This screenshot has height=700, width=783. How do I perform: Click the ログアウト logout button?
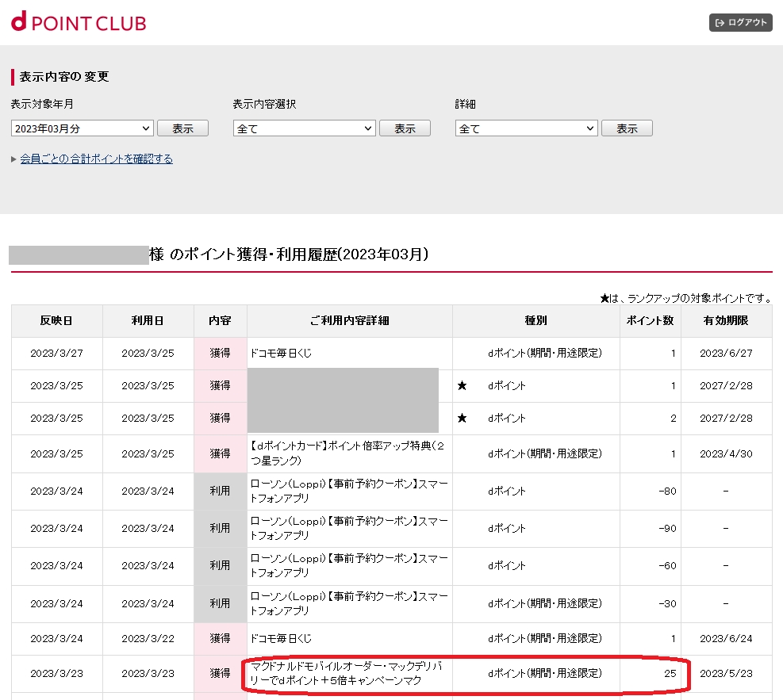[740, 22]
